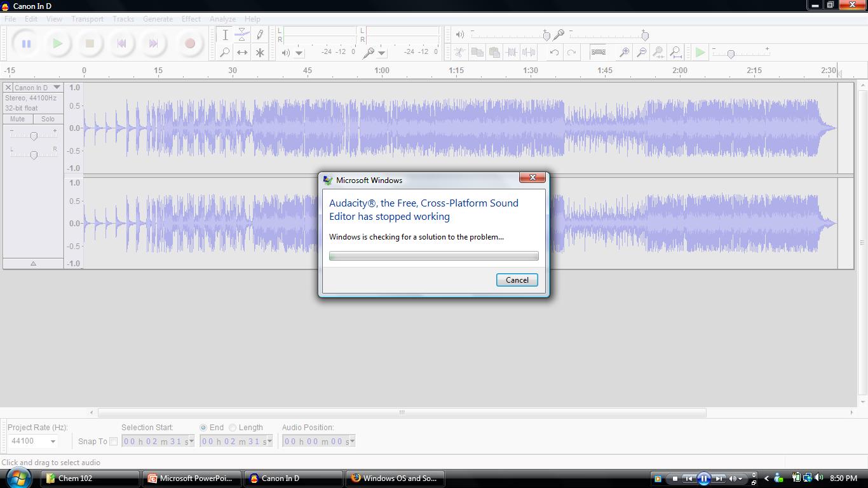Click the red Record button
The width and height of the screenshot is (868, 488).
coord(189,44)
